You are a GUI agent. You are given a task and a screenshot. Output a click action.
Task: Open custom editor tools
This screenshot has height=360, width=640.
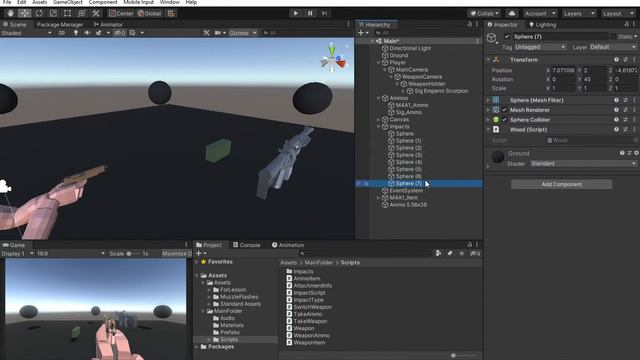(x=96, y=13)
